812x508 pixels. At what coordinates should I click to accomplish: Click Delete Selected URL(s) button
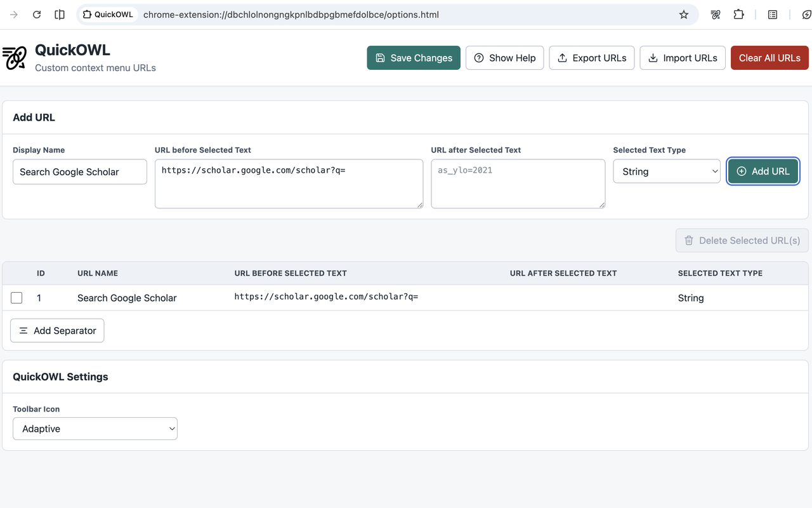pos(742,241)
